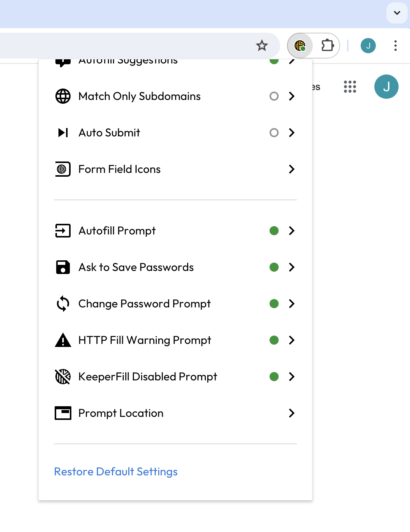Toggle the Autofill Prompt green indicator
This screenshot has width=410, height=532.
[274, 231]
